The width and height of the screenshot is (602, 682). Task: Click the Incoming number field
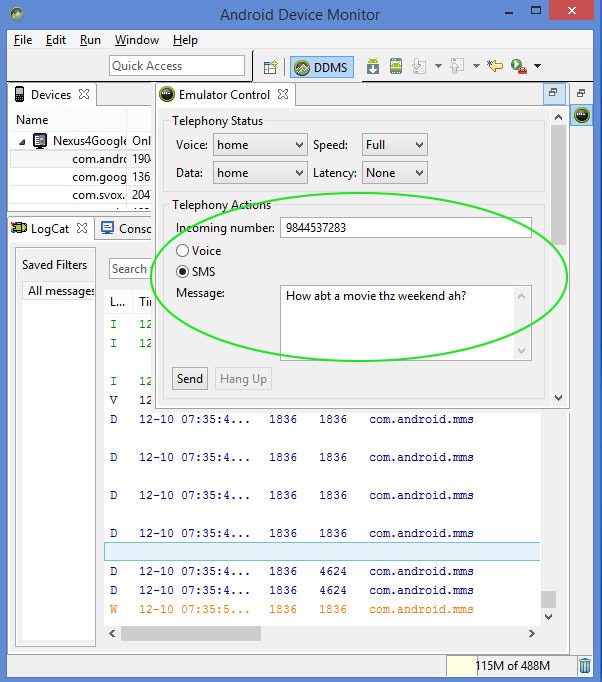(405, 227)
